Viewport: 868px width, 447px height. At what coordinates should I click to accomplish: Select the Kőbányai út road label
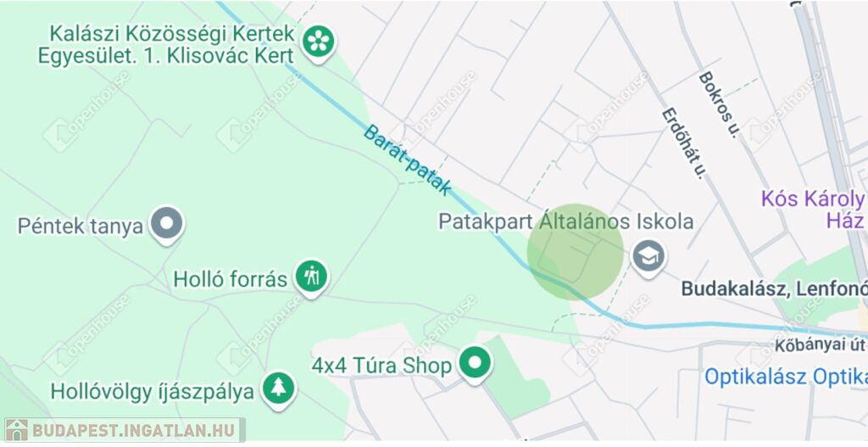click(820, 345)
